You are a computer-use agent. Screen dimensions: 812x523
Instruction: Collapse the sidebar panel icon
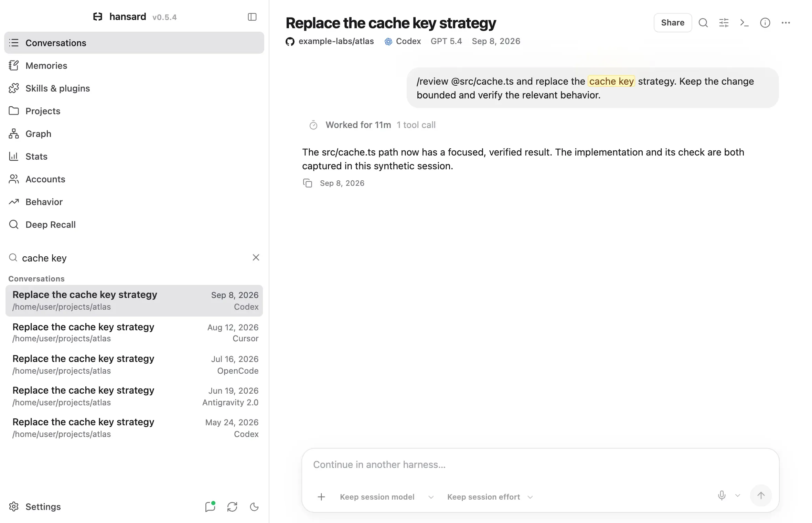(x=252, y=17)
